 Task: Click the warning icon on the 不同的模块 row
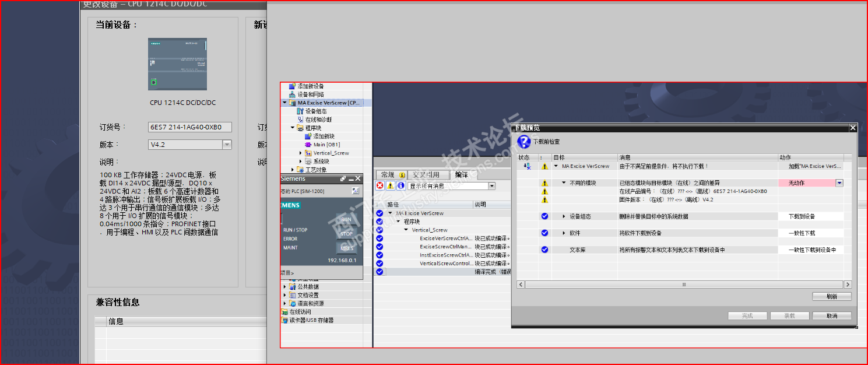coord(544,183)
